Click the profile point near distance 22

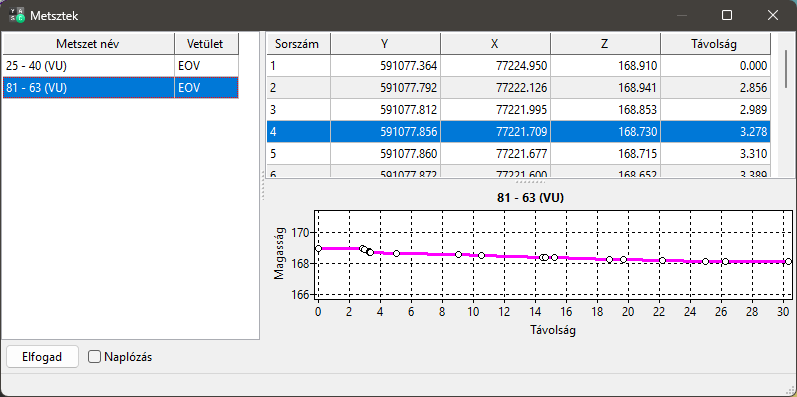[662, 260]
